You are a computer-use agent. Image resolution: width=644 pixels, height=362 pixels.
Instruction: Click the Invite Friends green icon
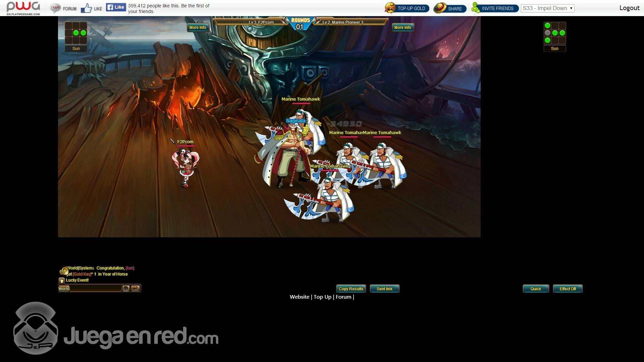click(476, 8)
